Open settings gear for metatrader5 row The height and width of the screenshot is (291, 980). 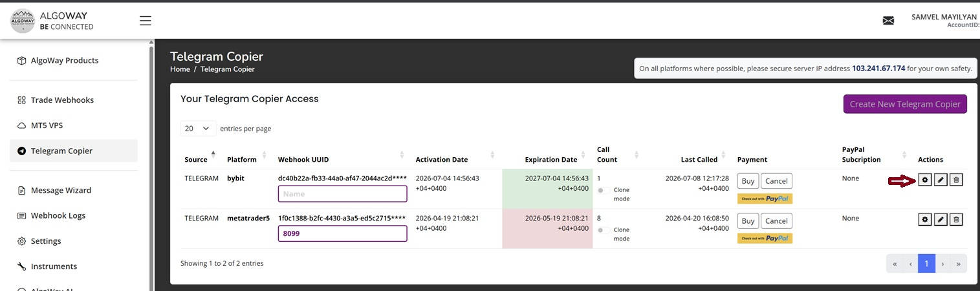[x=925, y=220]
